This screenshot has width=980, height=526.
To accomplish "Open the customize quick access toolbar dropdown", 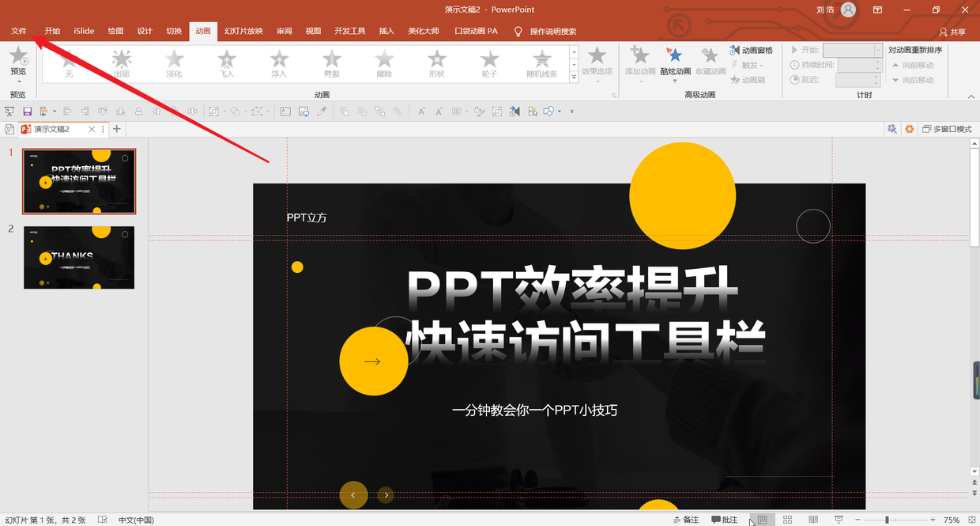I will pyautogui.click(x=571, y=112).
